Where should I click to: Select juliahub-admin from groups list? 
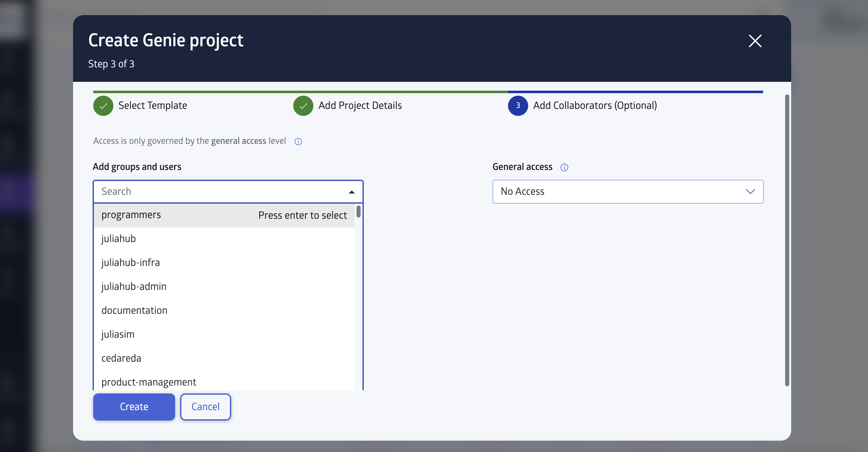[x=134, y=286]
